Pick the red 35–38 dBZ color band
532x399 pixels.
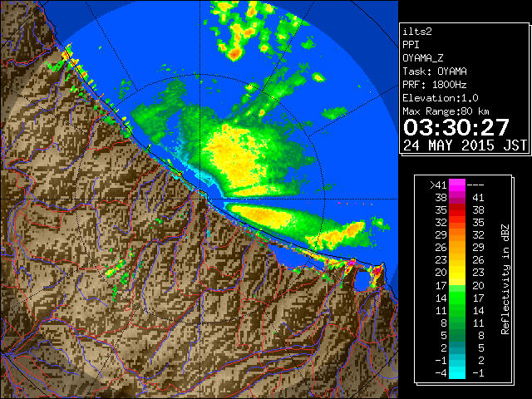(x=457, y=210)
